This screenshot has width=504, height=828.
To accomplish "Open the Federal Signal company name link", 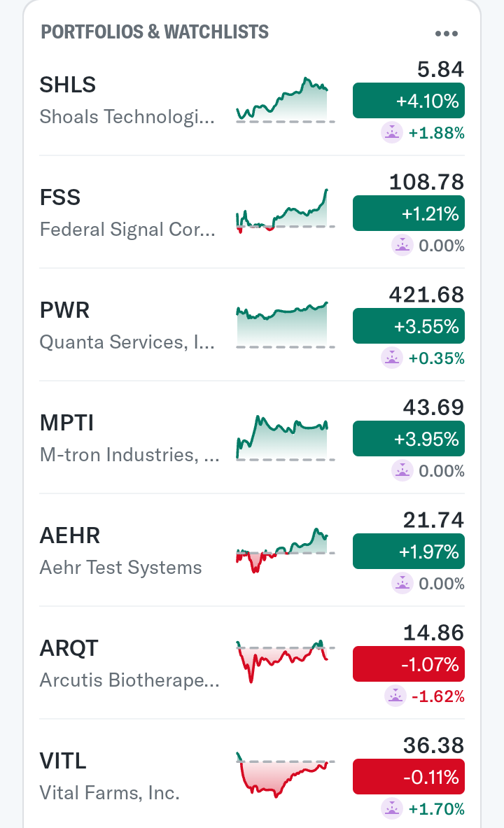I will [x=128, y=230].
